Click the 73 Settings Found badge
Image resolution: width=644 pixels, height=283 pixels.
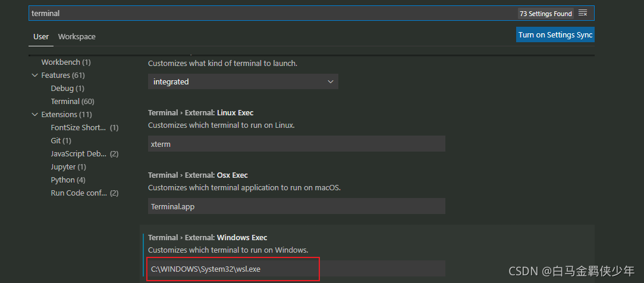546,14
